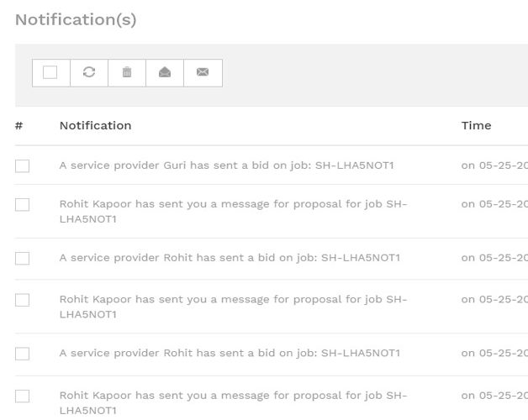
Task: Click the timestamp of Guri's bid notification
Action: coord(494,165)
